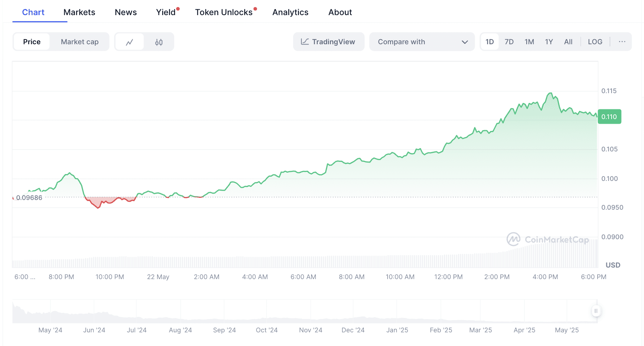
Task: Click the Jan '25 point on timeline
Action: point(397,330)
